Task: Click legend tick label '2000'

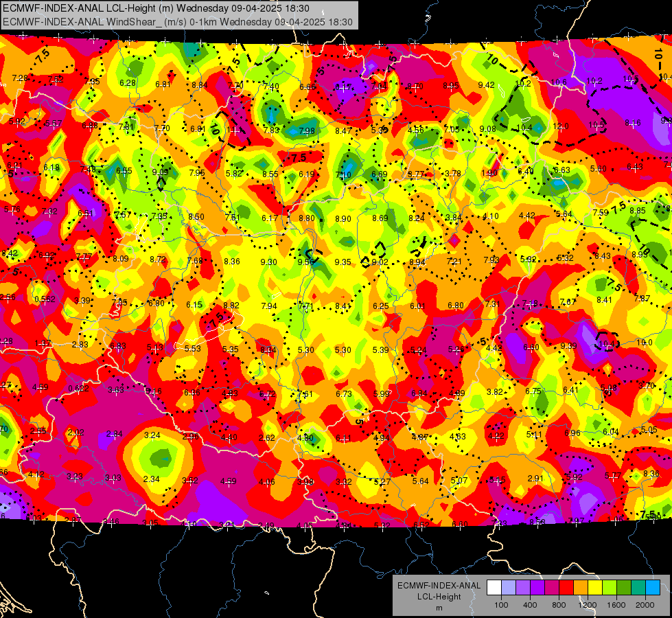Action: (645, 605)
